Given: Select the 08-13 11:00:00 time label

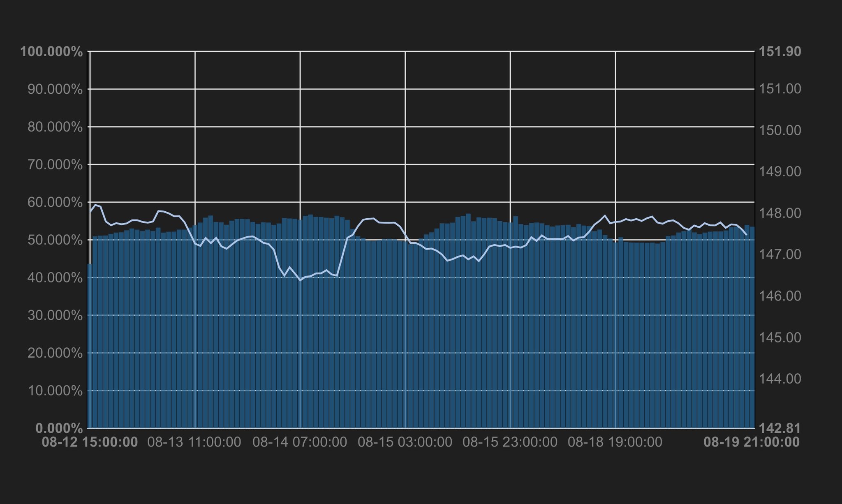Looking at the screenshot, I should (x=194, y=442).
